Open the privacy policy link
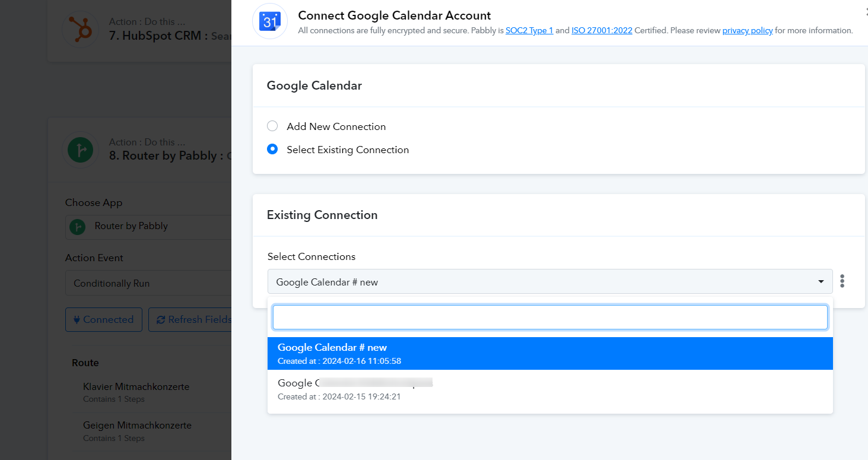This screenshot has width=868, height=460. [748, 31]
